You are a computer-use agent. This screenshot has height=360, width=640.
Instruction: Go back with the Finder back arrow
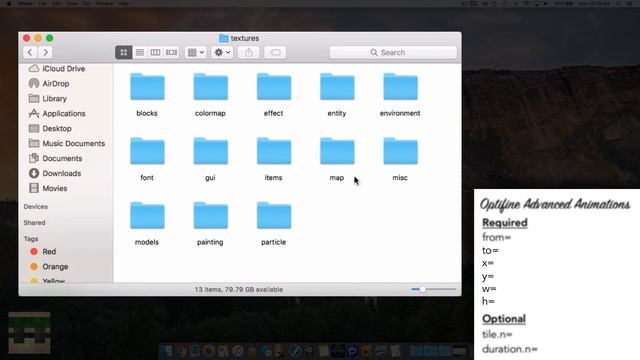pyautogui.click(x=30, y=52)
